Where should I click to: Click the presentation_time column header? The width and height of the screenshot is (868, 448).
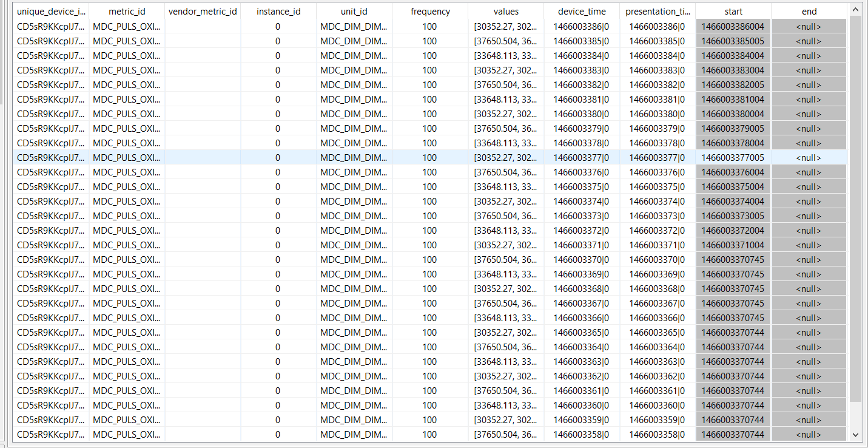point(658,12)
